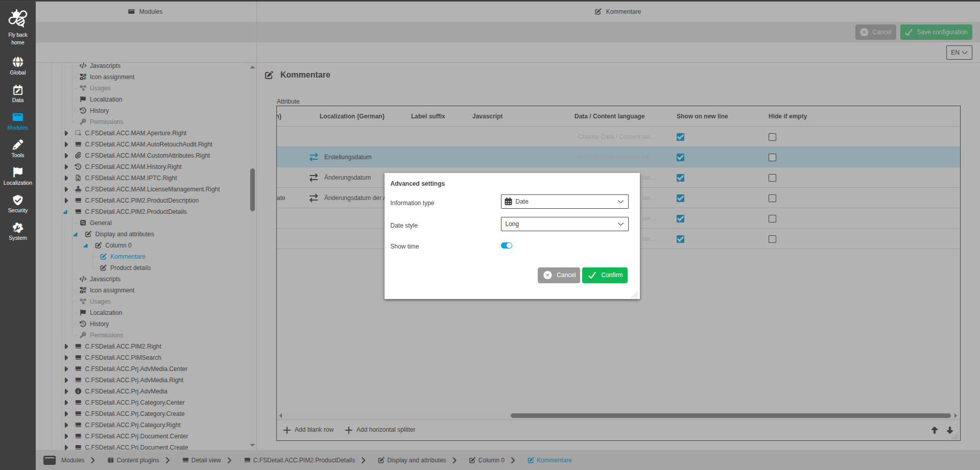Click the Fly back home icon
The image size is (980, 470).
pyautogui.click(x=17, y=18)
